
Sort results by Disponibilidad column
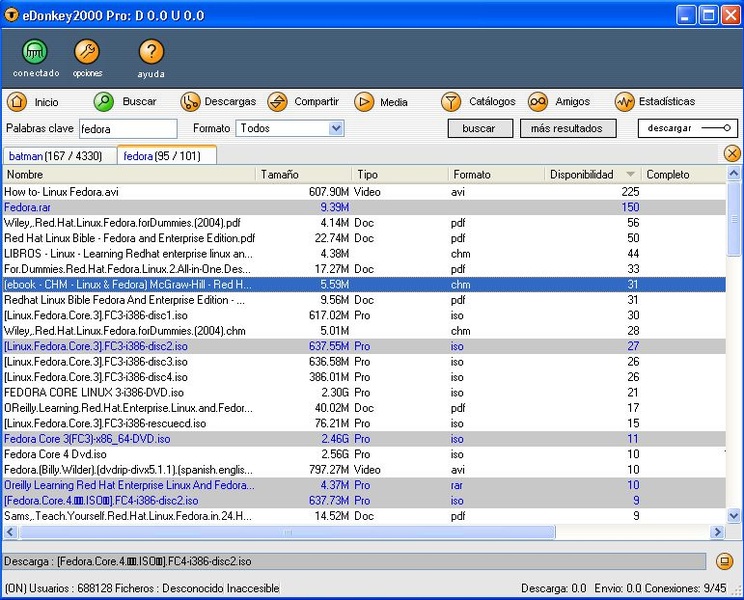tap(582, 175)
